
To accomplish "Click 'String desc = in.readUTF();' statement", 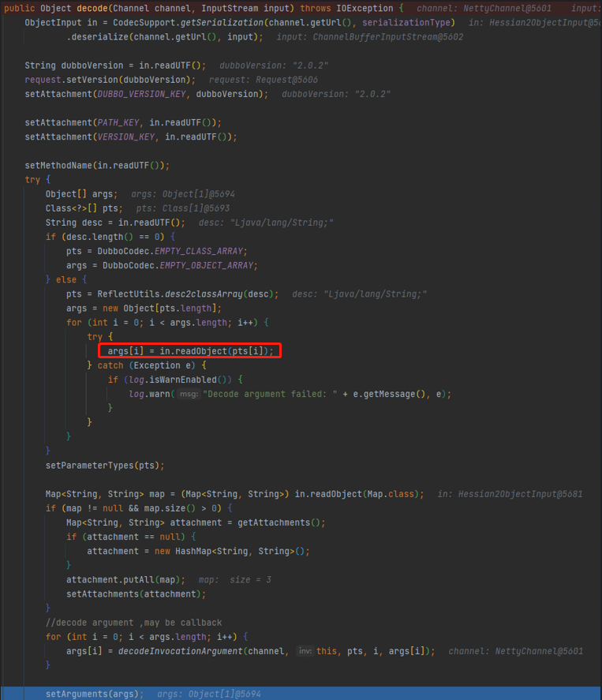I will click(115, 223).
